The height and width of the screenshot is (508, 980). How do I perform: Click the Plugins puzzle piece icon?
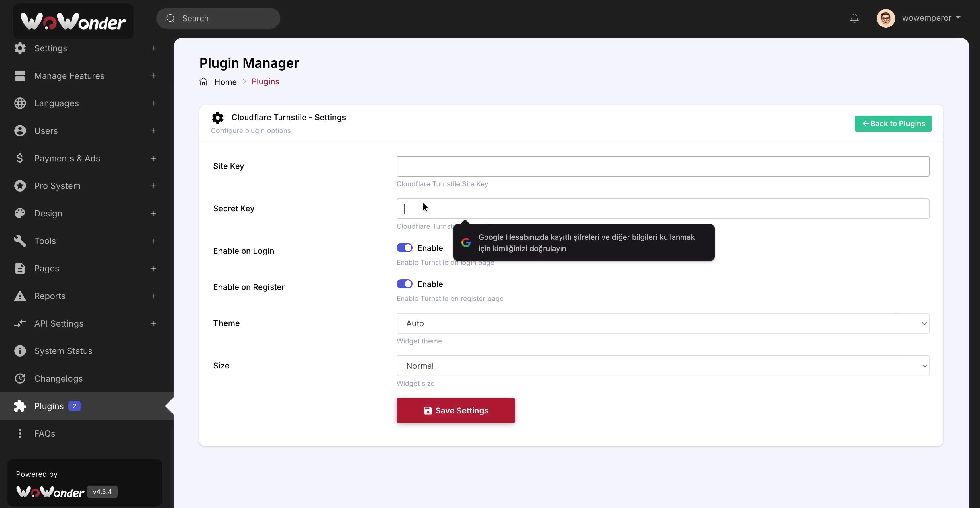(x=20, y=406)
